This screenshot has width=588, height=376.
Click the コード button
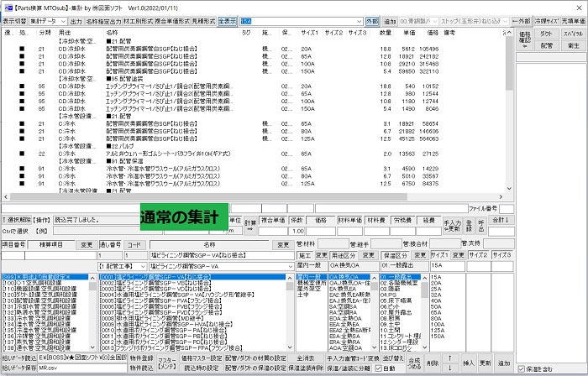pos(134,244)
